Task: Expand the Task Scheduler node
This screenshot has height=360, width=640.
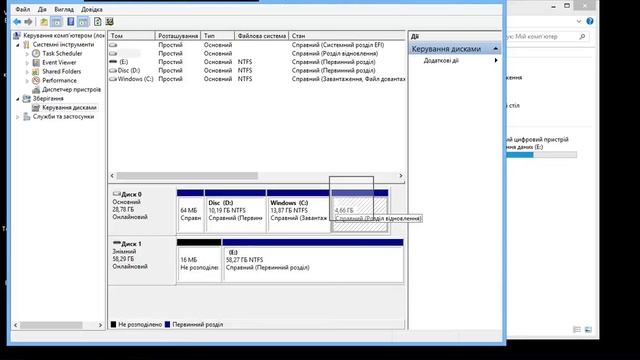Action: (x=27, y=54)
